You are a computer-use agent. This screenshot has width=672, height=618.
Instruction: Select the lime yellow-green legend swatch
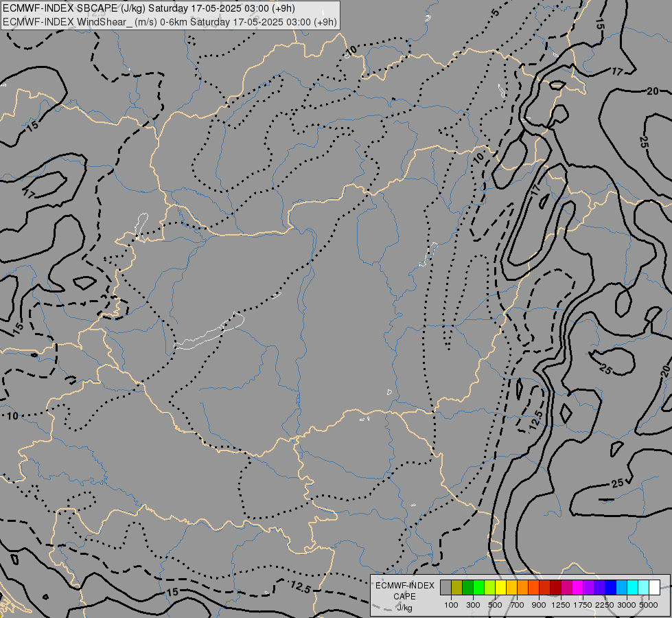coord(490,587)
